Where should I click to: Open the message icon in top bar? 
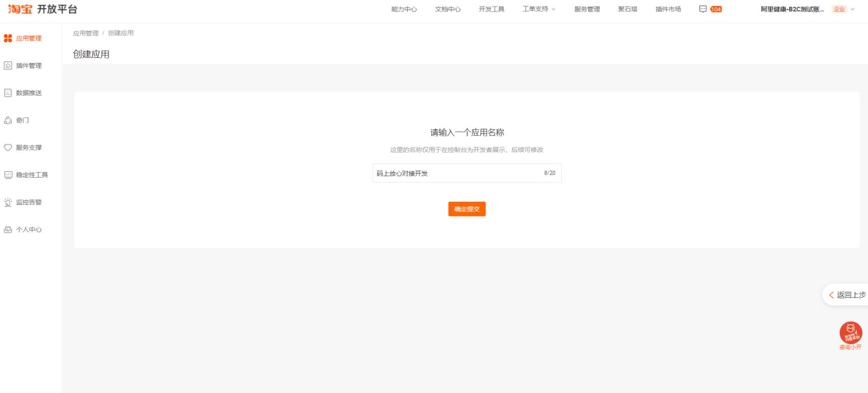coord(703,9)
